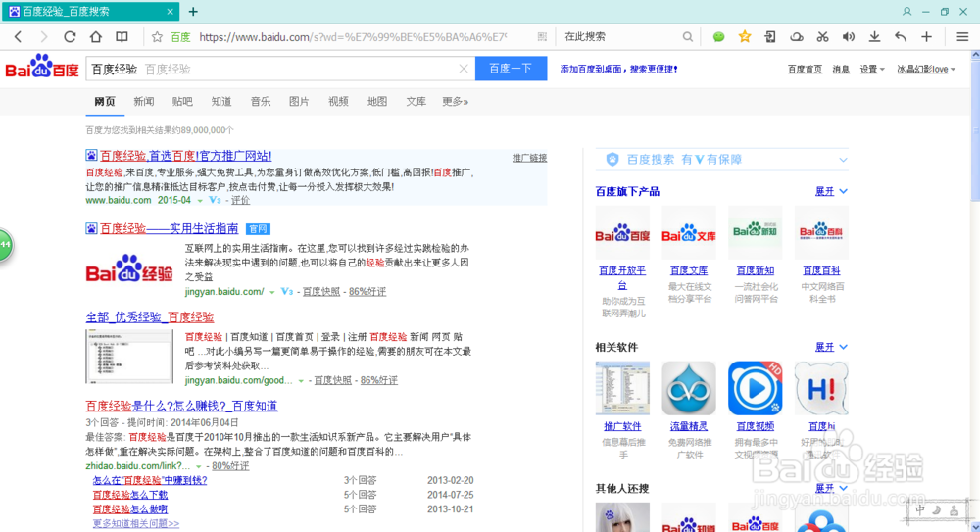Open dropdown arrow beside jingyan.baidu.com/ result
The image size is (980, 532).
271,293
